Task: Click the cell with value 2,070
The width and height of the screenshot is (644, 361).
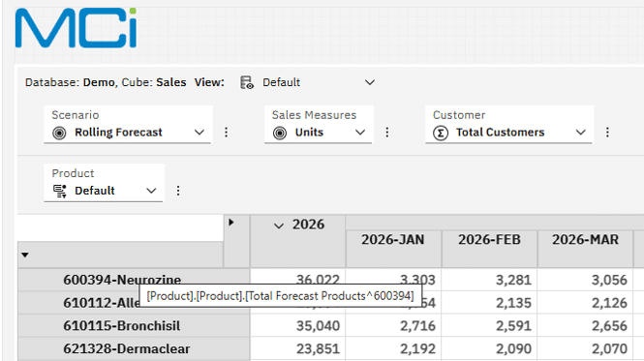Action: (585, 348)
